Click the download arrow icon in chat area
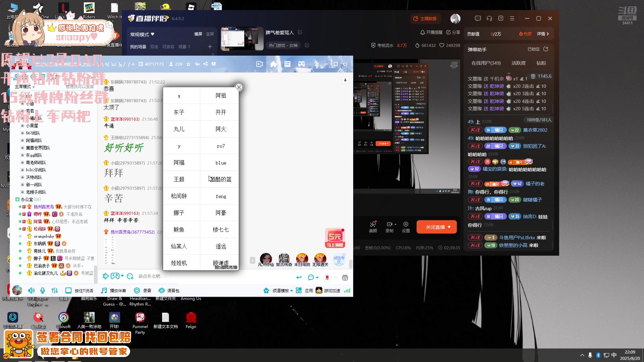Image resolution: width=644 pixels, height=362 pixels. [x=345, y=80]
